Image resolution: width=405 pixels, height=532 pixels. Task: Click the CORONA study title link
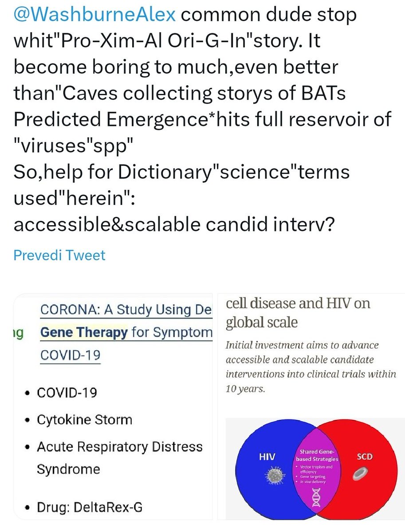point(126,310)
